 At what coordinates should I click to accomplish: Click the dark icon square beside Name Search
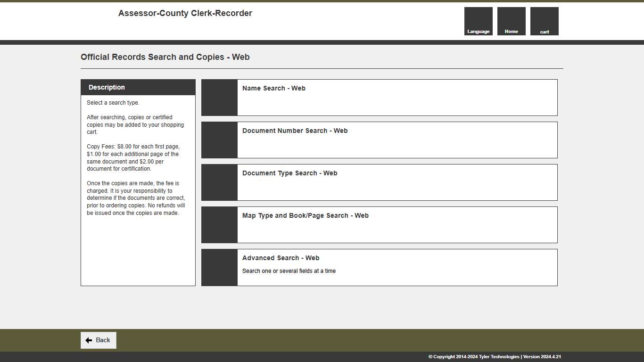coord(219,98)
